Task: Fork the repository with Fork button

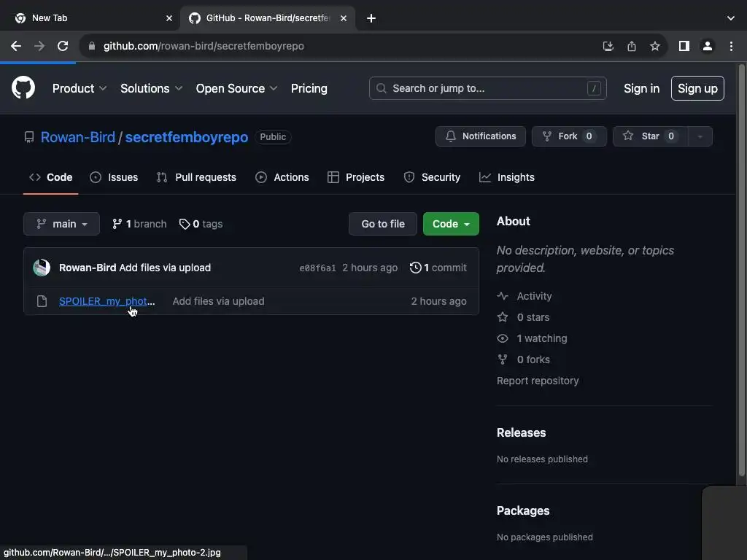Action: 569,136
